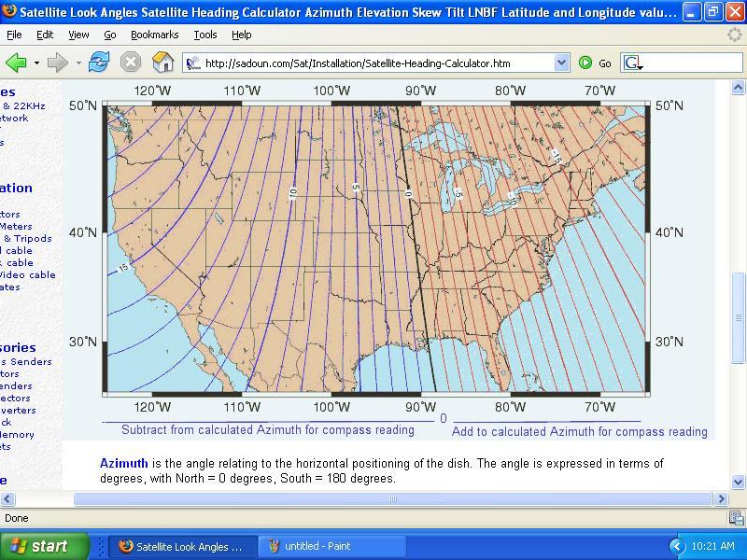The width and height of the screenshot is (747, 560).
Task: Click the 10:21 AM system clock
Action: [712, 546]
